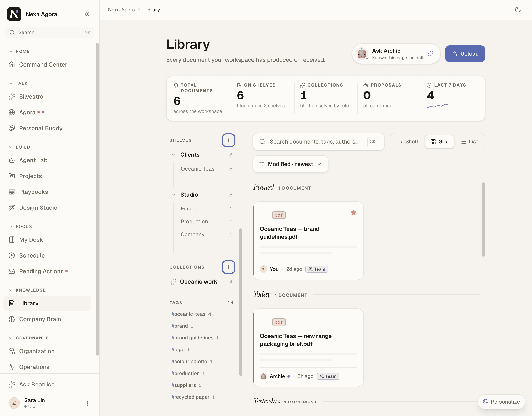Collapse the sidebar with double-chevron icon
Screen dimensions: 532x416
(x=87, y=14)
